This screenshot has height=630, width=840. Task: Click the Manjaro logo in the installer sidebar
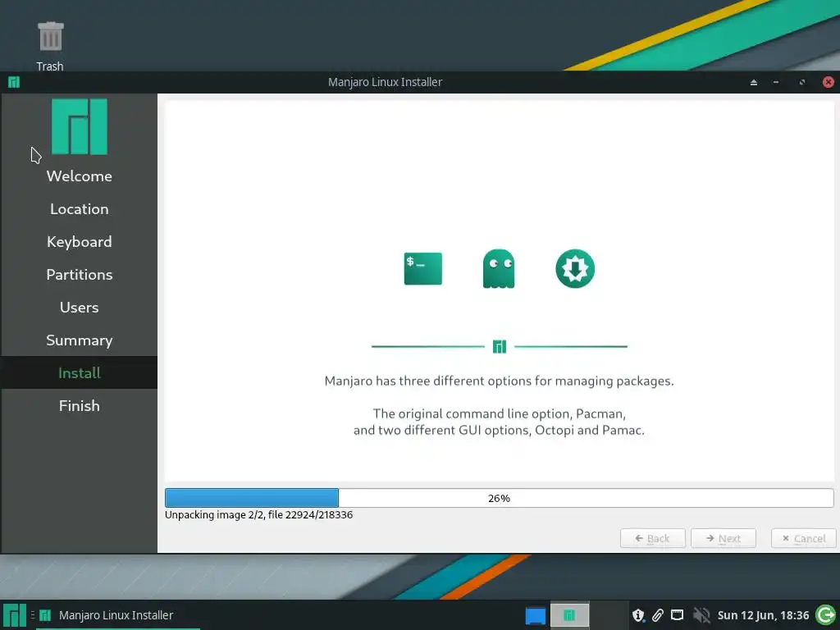click(x=80, y=126)
